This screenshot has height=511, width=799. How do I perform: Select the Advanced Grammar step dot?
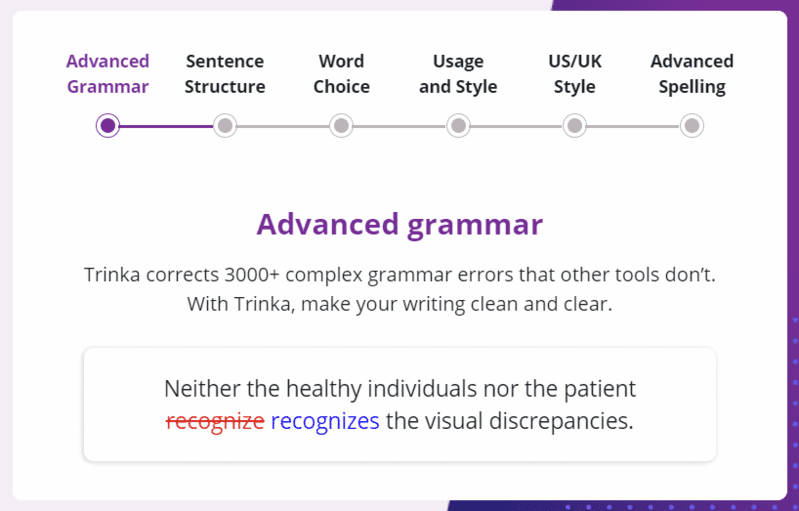(108, 125)
